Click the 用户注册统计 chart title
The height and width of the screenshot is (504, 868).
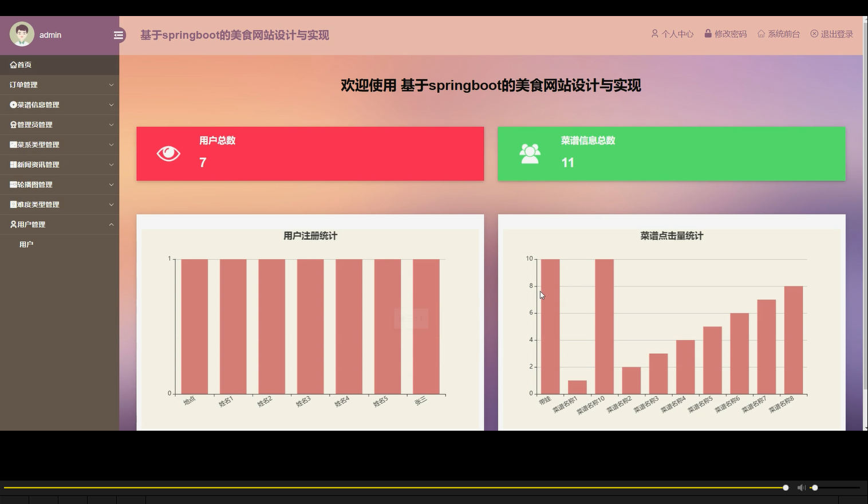[310, 235]
